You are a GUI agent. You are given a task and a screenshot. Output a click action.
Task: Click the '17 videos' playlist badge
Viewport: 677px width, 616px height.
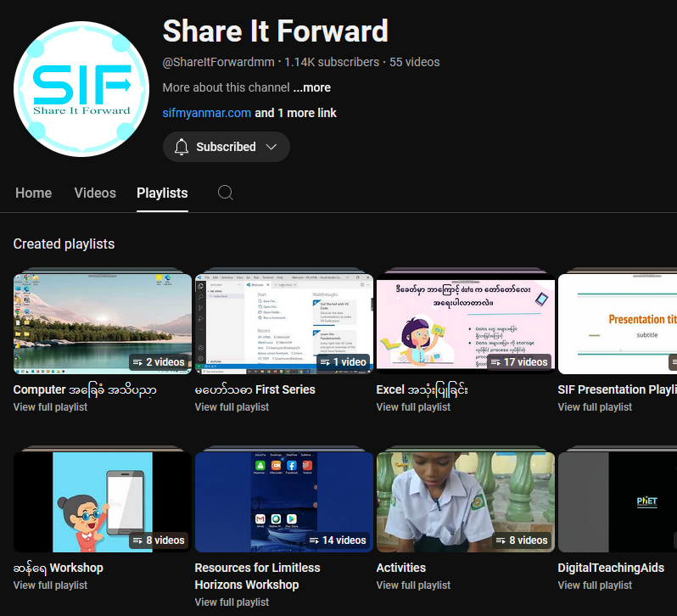[x=519, y=362]
